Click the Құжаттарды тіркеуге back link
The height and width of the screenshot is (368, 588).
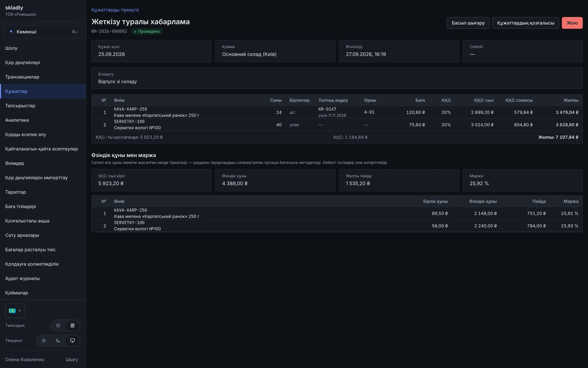pyautogui.click(x=115, y=10)
